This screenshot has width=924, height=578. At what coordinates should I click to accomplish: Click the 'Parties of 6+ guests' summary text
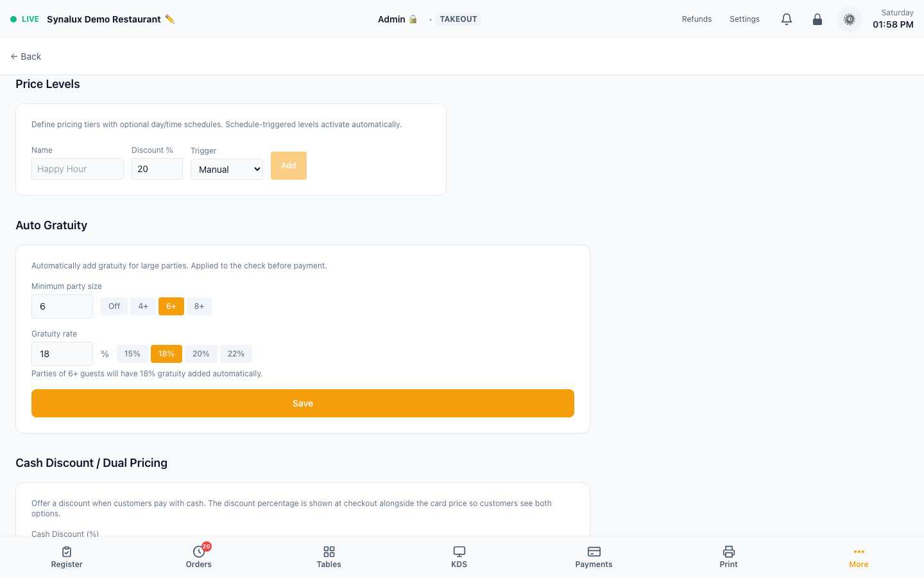[147, 374]
